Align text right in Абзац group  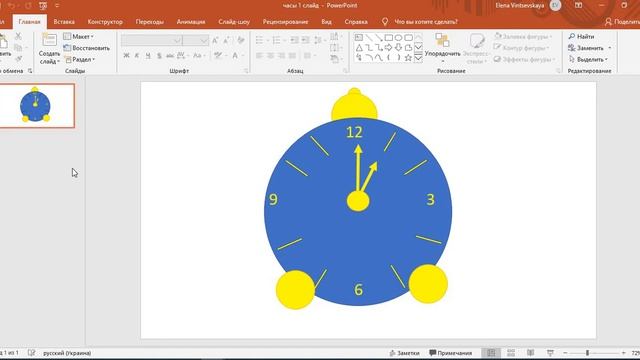pyautogui.click(x=281, y=56)
